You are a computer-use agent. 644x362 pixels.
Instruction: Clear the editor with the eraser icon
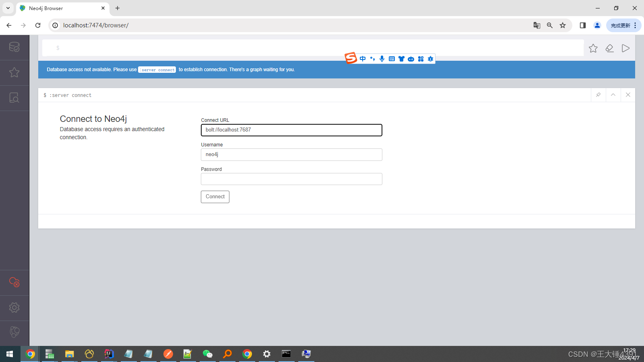(609, 48)
